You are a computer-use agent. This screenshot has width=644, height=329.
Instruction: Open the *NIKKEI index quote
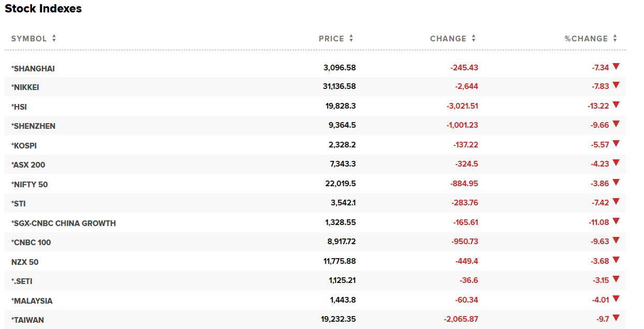pyautogui.click(x=25, y=87)
